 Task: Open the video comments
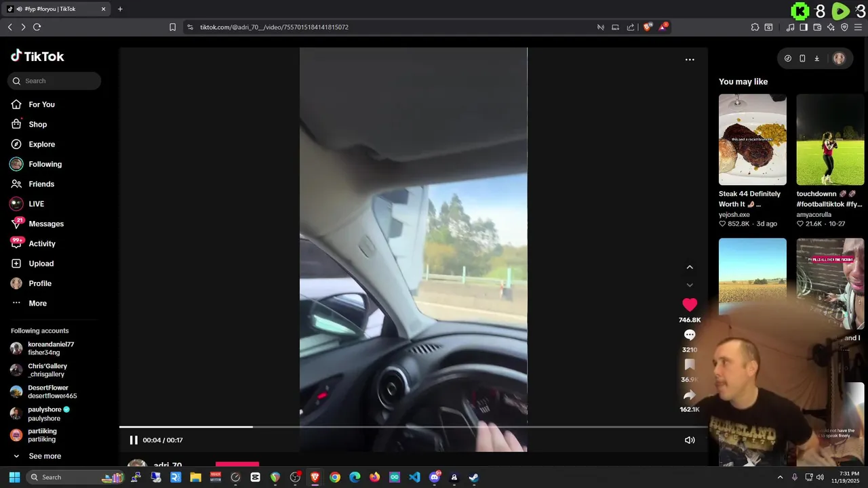(x=690, y=335)
